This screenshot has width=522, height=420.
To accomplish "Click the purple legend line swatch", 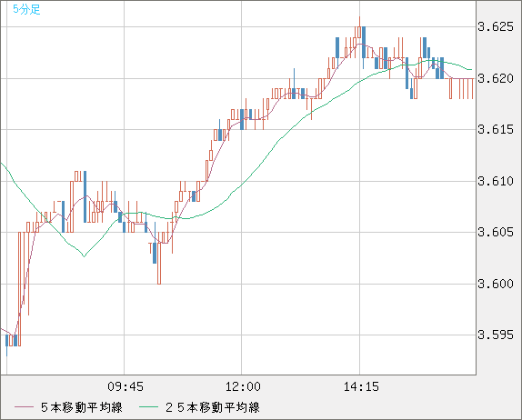I will pyautogui.click(x=24, y=407).
